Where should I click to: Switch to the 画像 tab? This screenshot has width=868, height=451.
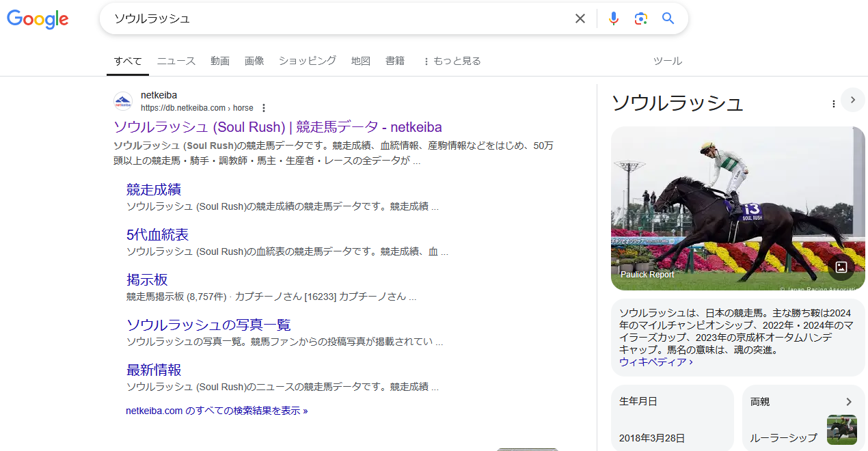pyautogui.click(x=254, y=61)
